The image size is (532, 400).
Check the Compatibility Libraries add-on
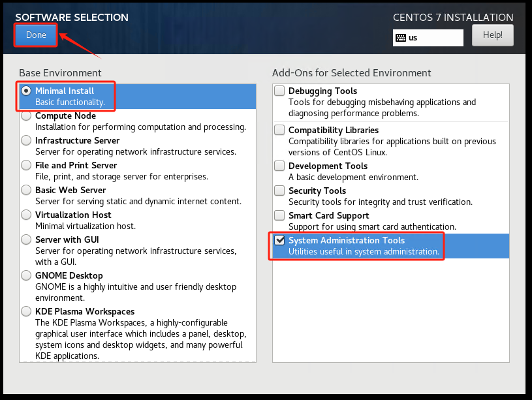click(x=279, y=131)
